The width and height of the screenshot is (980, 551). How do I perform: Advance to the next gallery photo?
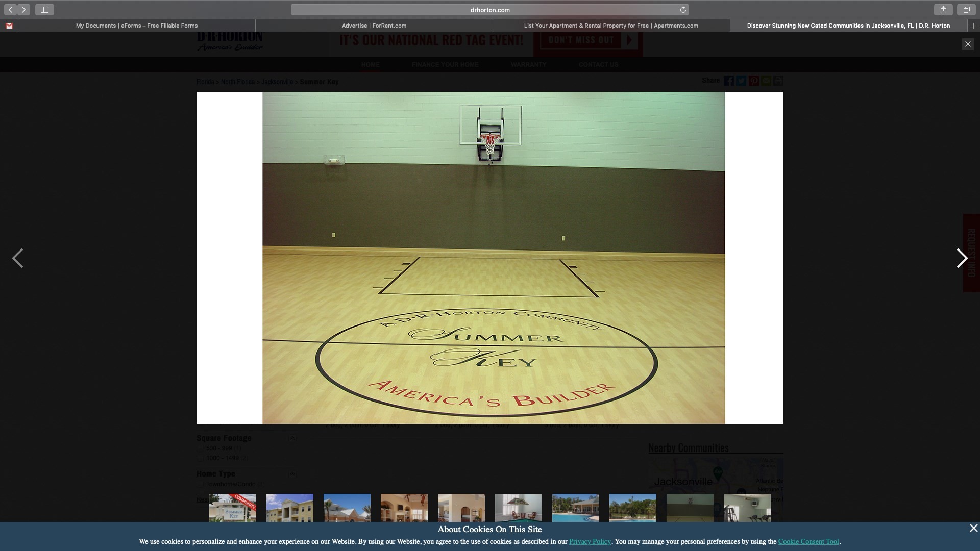click(x=962, y=258)
